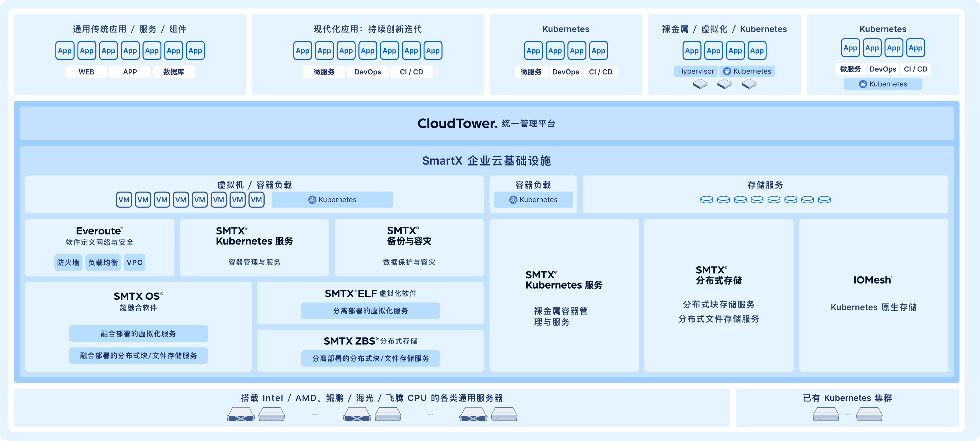Image resolution: width=980 pixels, height=441 pixels.
Task: Click first App icon under 通用传统应用
Action: pos(65,51)
